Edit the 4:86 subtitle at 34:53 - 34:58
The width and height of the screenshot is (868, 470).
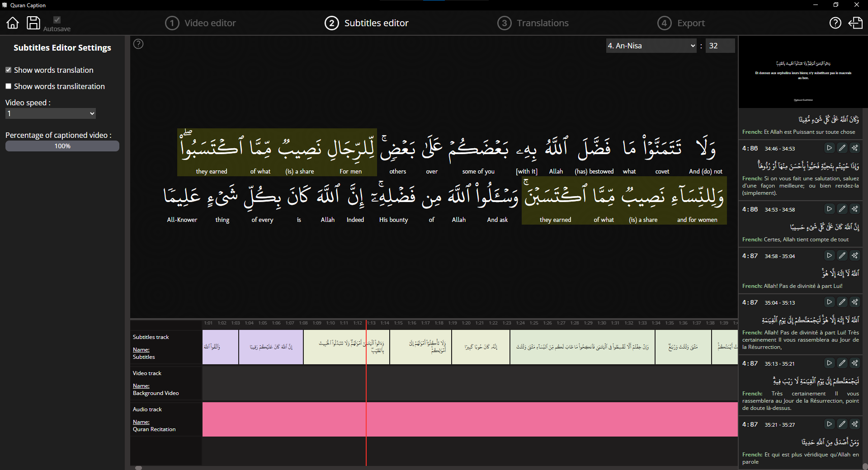click(x=842, y=209)
